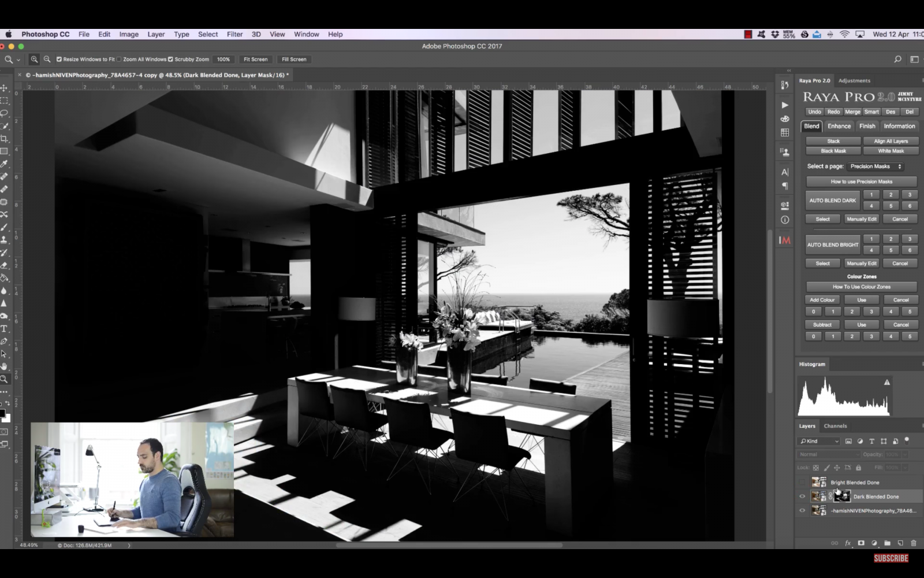Click the foreground color swatch
The width and height of the screenshot is (924, 578).
click(2, 414)
